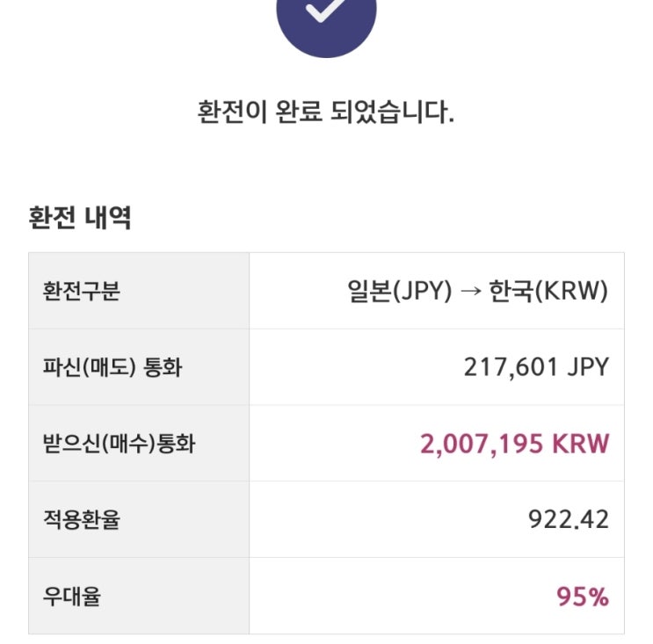Select the 2,007,195 received amount number
The image size is (653, 644).
(483, 444)
